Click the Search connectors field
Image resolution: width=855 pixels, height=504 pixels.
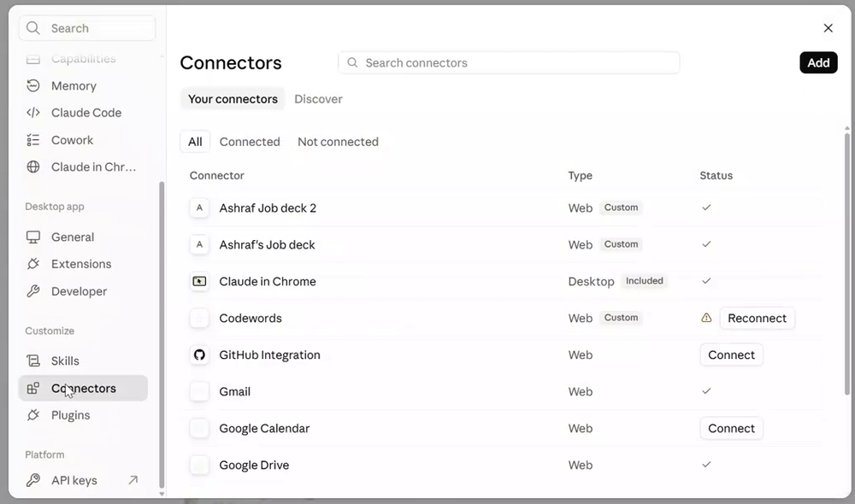click(x=509, y=62)
